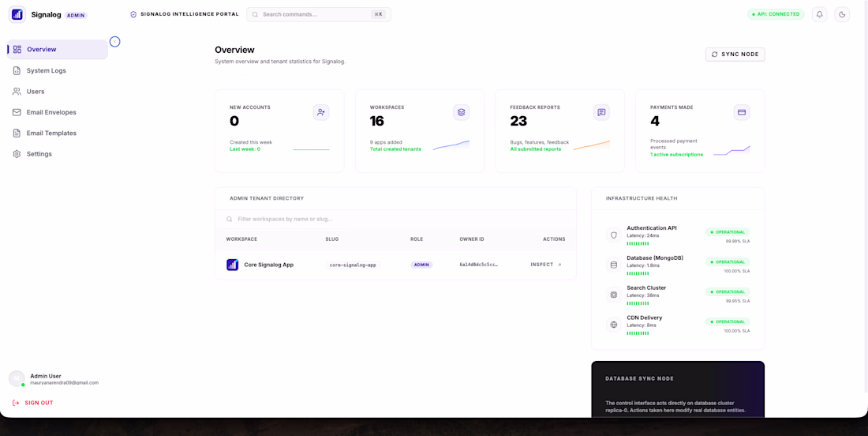The image size is (868, 436).
Task: Go to the Users page
Action: click(57, 92)
